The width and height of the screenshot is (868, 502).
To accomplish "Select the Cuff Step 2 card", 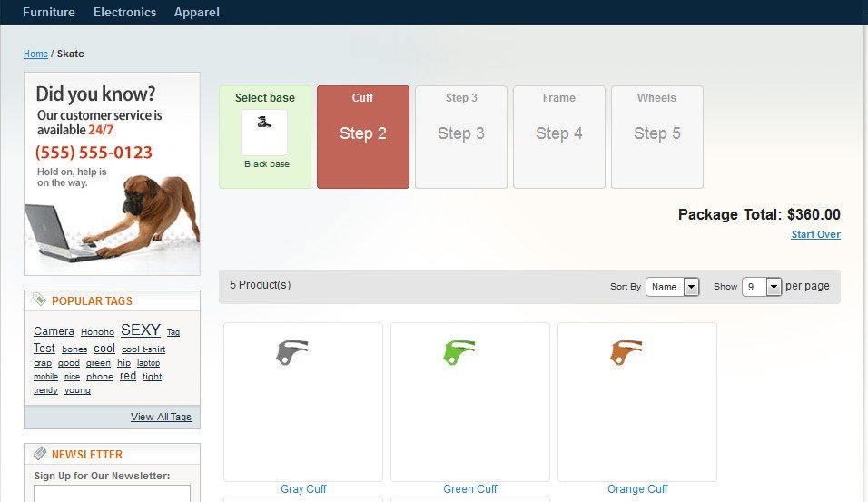I will click(363, 137).
